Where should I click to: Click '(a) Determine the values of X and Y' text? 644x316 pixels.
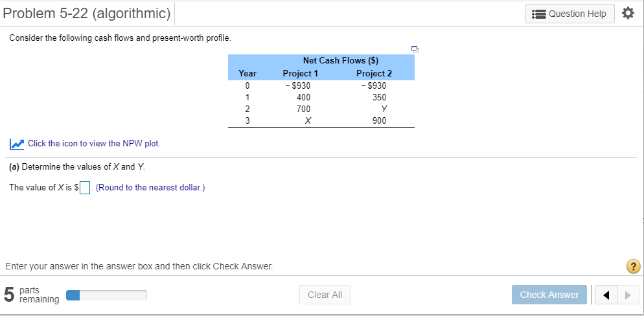pyautogui.click(x=77, y=167)
